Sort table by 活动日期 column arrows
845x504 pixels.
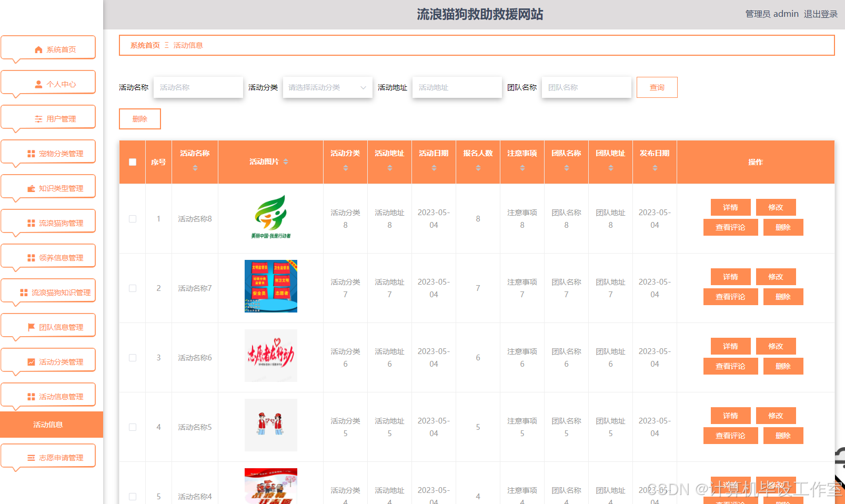click(x=434, y=168)
